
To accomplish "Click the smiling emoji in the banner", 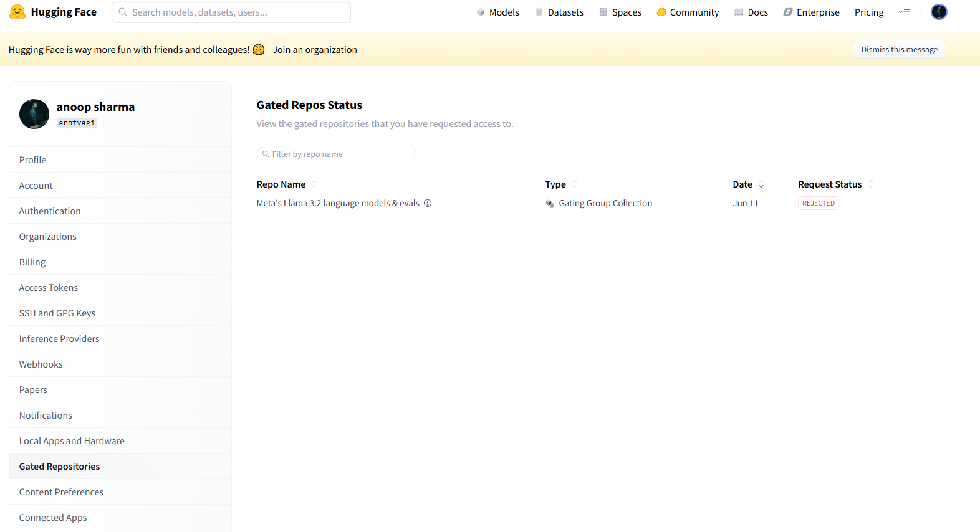I will pos(259,50).
